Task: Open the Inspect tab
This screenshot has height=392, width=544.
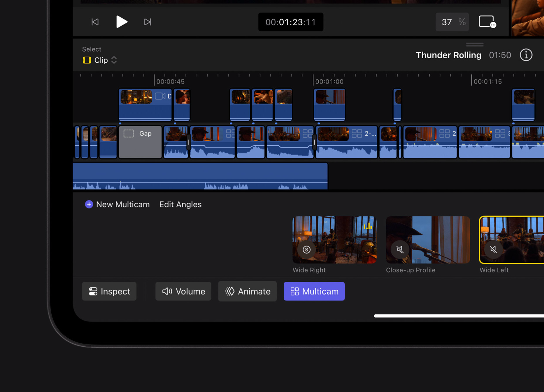Action: (109, 291)
